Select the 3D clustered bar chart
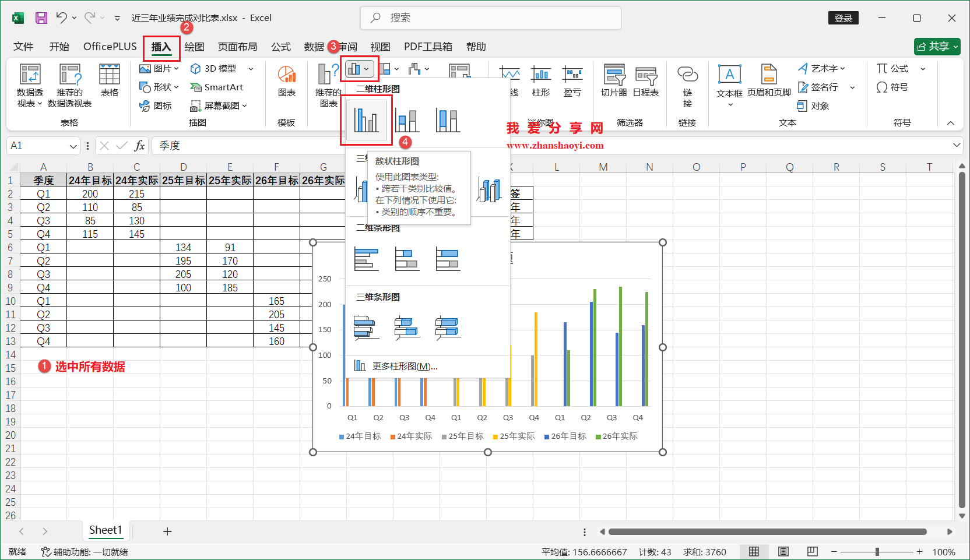The width and height of the screenshot is (970, 560). point(366,327)
